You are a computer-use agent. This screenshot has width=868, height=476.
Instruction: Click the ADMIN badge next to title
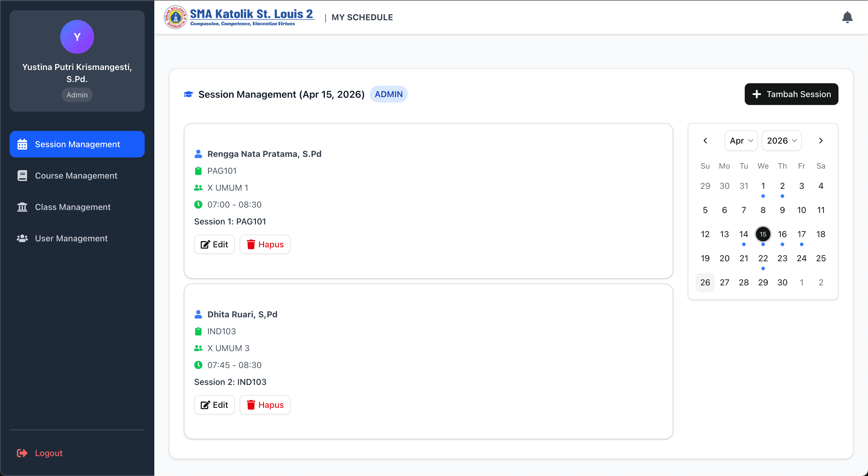388,94
